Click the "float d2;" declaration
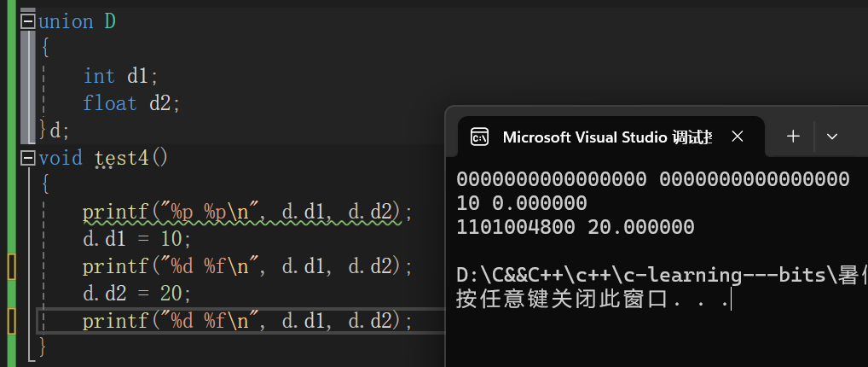868x367 pixels. click(132, 103)
